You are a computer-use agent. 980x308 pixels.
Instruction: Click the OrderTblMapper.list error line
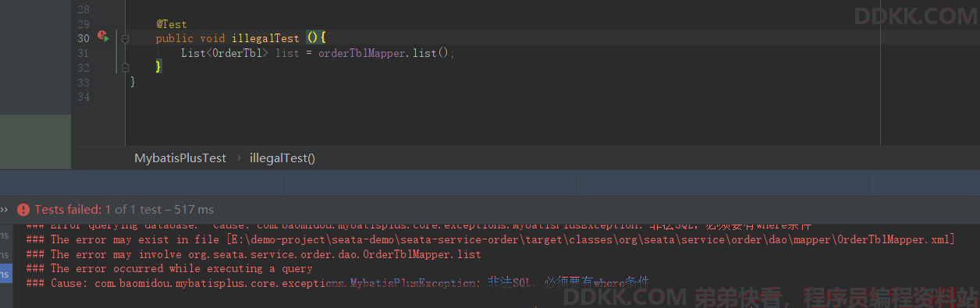[265, 254]
